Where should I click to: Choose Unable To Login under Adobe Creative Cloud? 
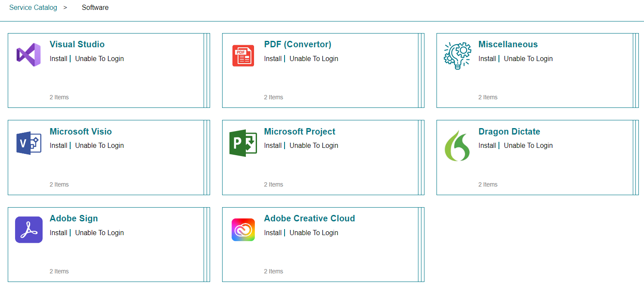point(314,233)
